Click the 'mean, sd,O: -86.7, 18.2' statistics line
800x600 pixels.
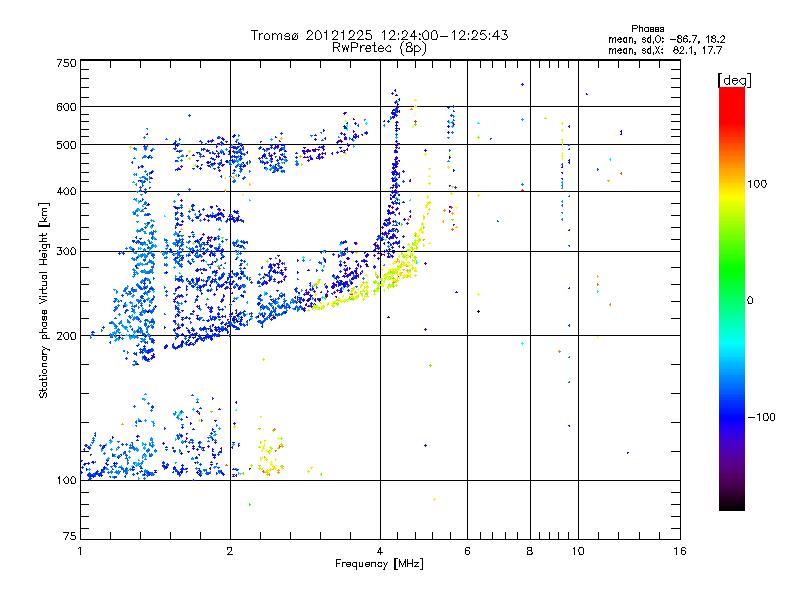666,39
